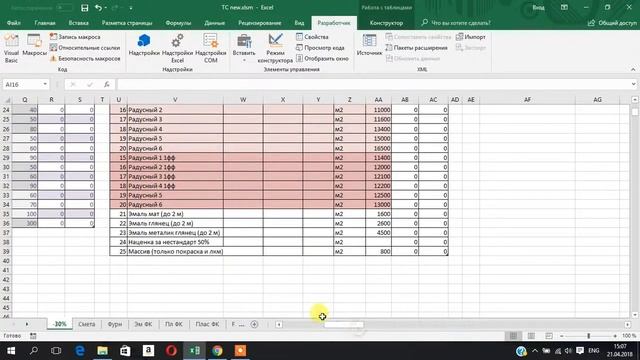The width and height of the screenshot is (640, 360).
Task: Collapse the ribbon with the chevron
Action: click(633, 69)
